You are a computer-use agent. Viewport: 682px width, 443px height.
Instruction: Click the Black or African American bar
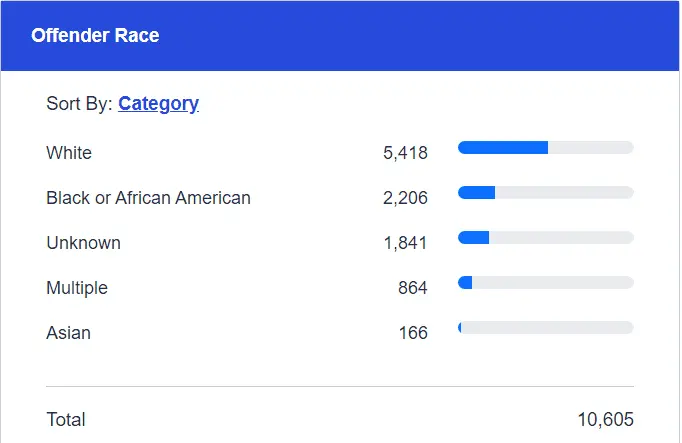click(x=545, y=193)
